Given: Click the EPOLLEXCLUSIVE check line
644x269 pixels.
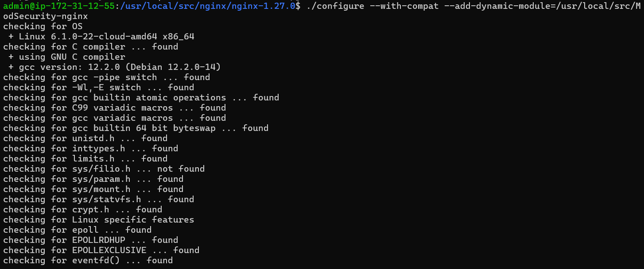Looking at the screenshot, I should coord(101,250).
